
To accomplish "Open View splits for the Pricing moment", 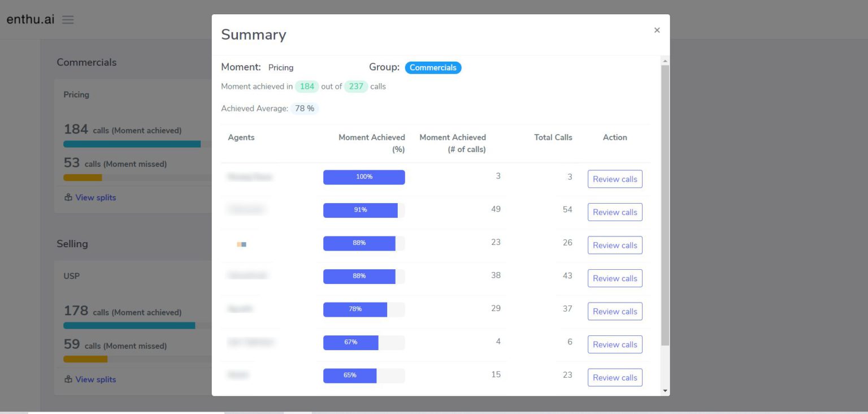I will point(95,197).
